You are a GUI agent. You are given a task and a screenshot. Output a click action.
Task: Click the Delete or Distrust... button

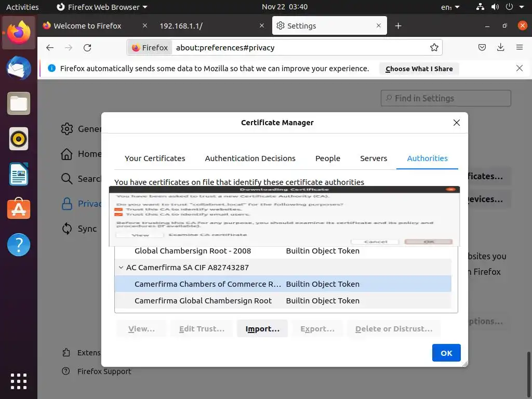click(394, 329)
